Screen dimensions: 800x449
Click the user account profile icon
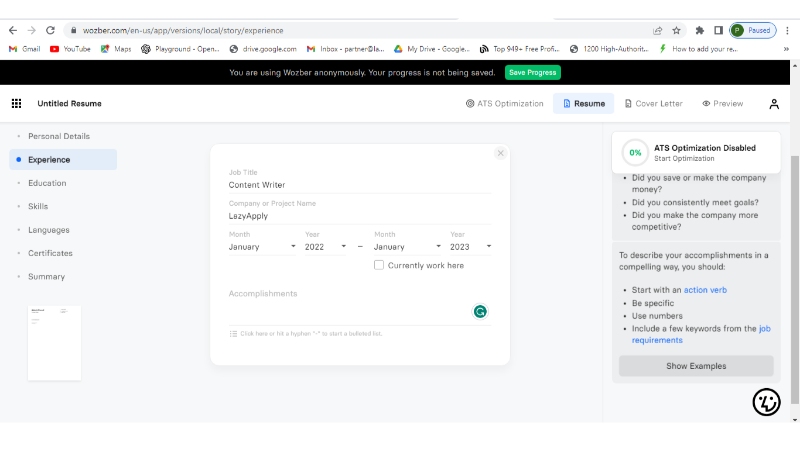774,103
